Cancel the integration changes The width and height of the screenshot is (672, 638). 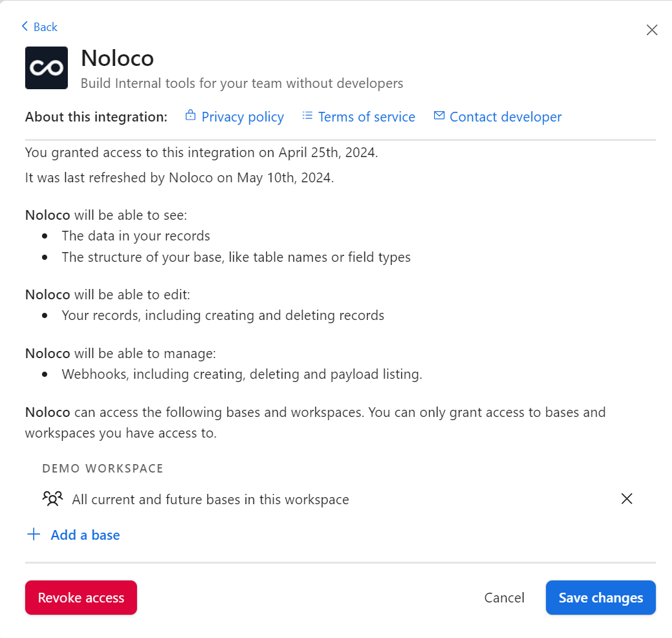tap(504, 598)
